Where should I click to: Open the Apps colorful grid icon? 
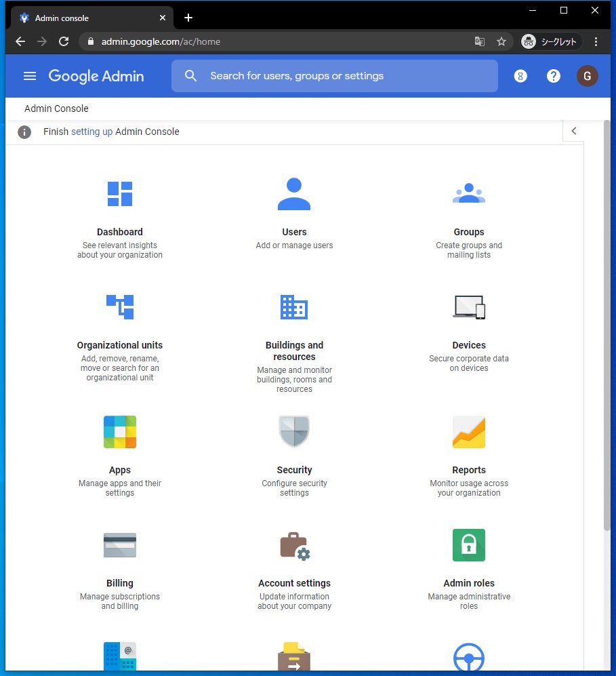120,432
